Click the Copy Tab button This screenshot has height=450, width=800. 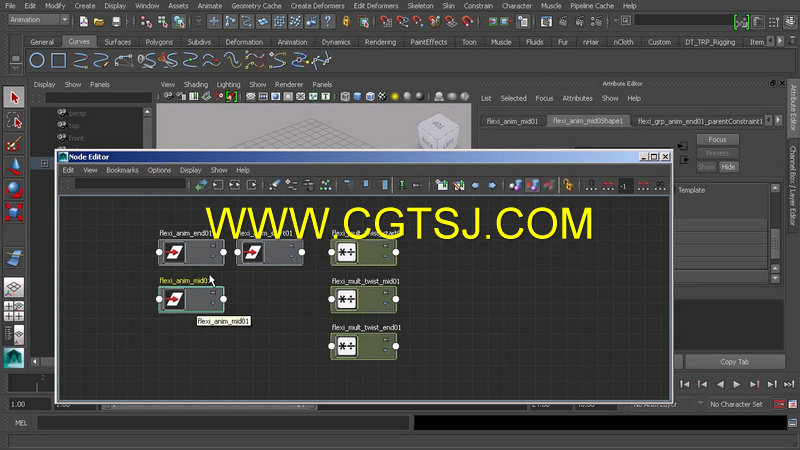click(x=735, y=362)
